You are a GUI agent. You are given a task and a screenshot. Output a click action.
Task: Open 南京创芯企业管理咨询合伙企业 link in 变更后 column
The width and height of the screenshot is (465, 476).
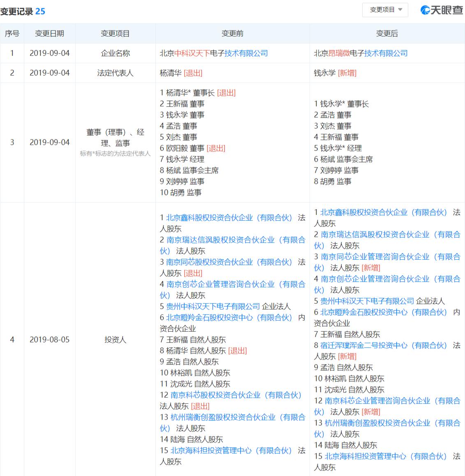click(x=387, y=284)
